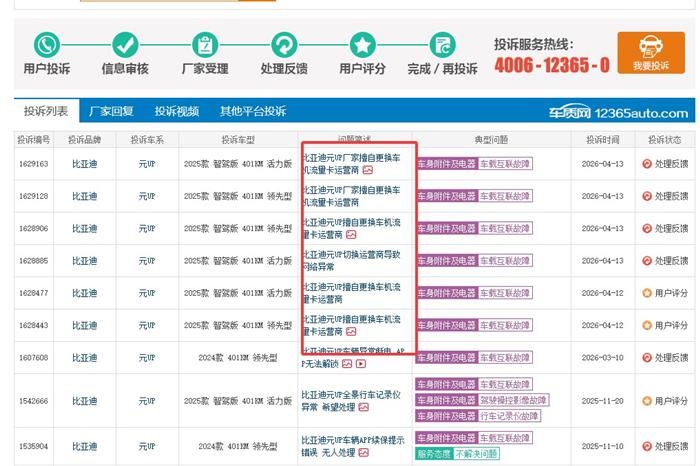700x466 pixels.
Task: Open 比亚迪元UP全景行车记录仪异常 complaint link
Action: 351,401
